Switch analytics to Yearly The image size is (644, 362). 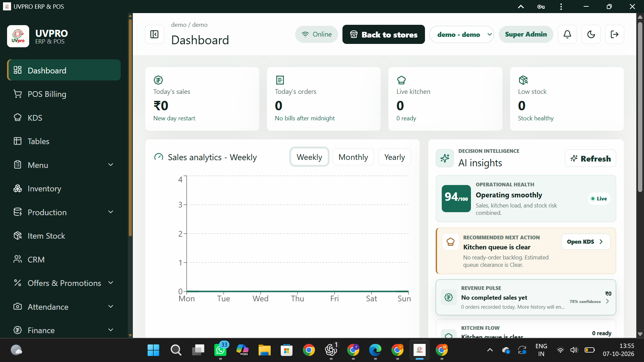[x=394, y=157]
